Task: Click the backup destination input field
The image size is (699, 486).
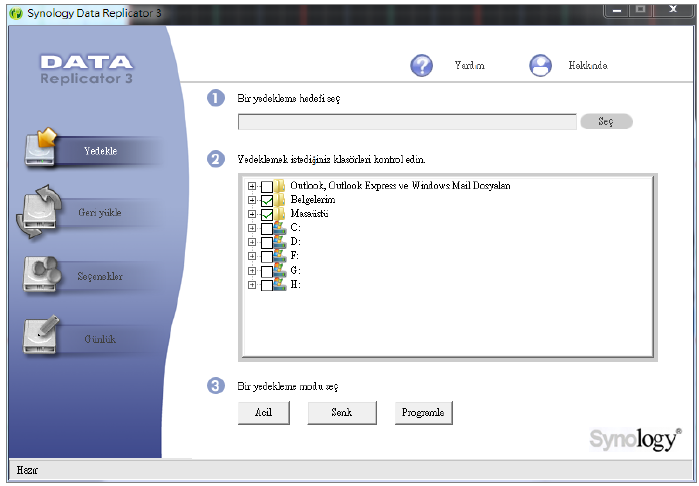Action: [x=407, y=121]
